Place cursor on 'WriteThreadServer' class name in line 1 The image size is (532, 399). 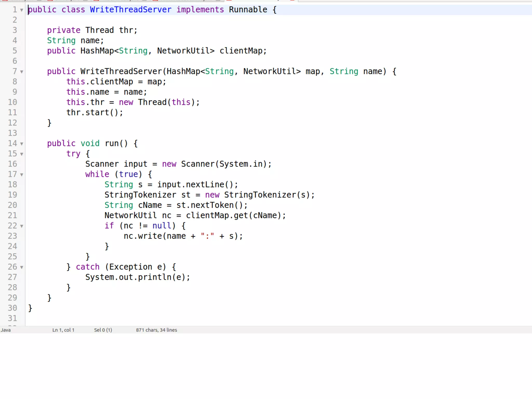[130, 10]
